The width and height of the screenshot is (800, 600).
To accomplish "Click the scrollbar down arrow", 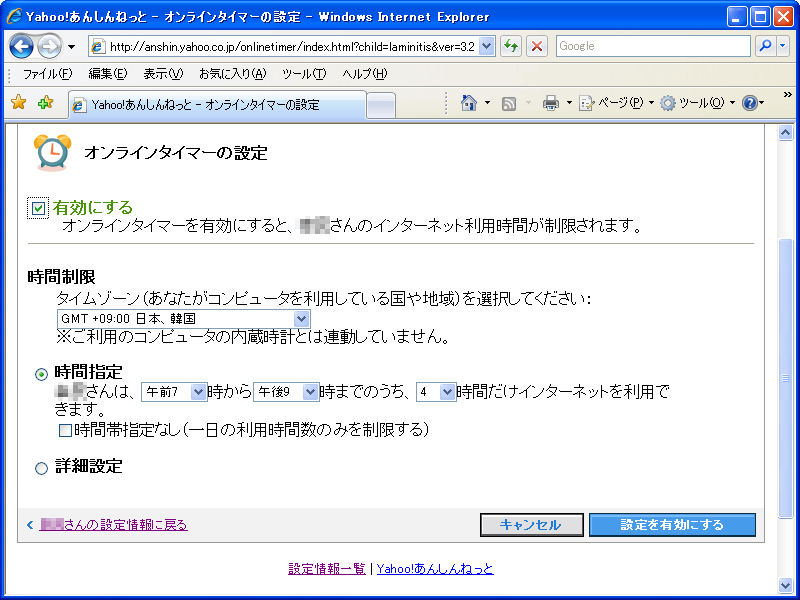I will pos(786,585).
